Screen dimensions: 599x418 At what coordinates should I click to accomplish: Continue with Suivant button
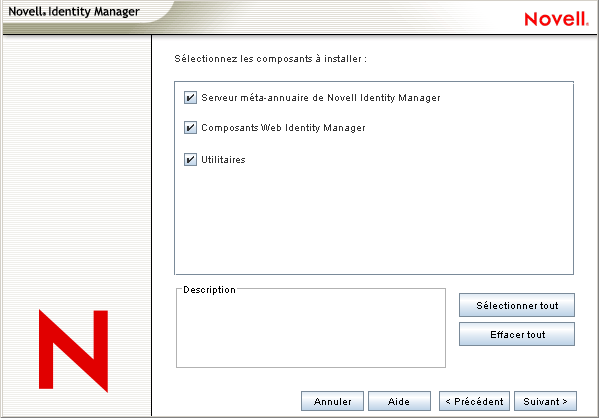545,401
